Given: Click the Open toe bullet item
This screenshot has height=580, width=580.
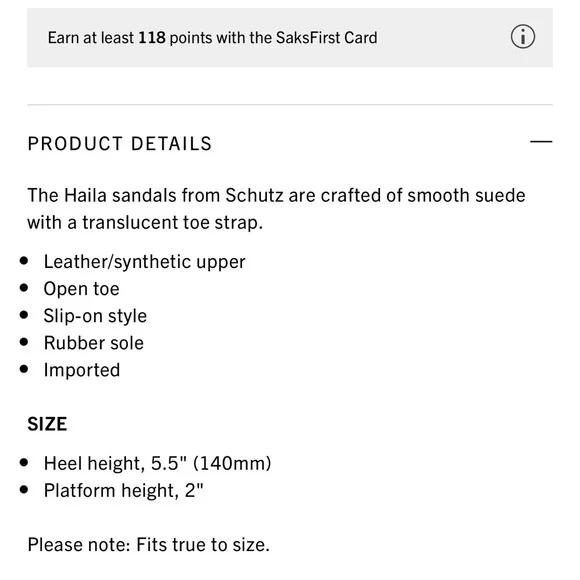Looking at the screenshot, I should (81, 289).
